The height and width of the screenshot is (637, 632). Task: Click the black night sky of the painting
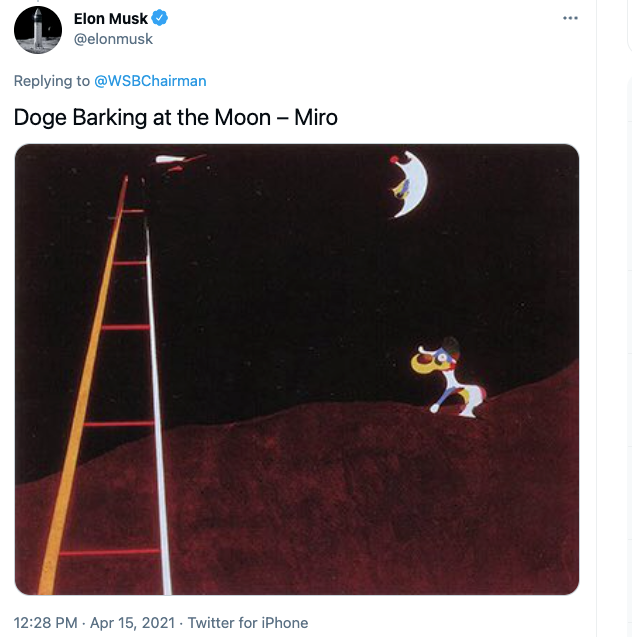(300, 250)
